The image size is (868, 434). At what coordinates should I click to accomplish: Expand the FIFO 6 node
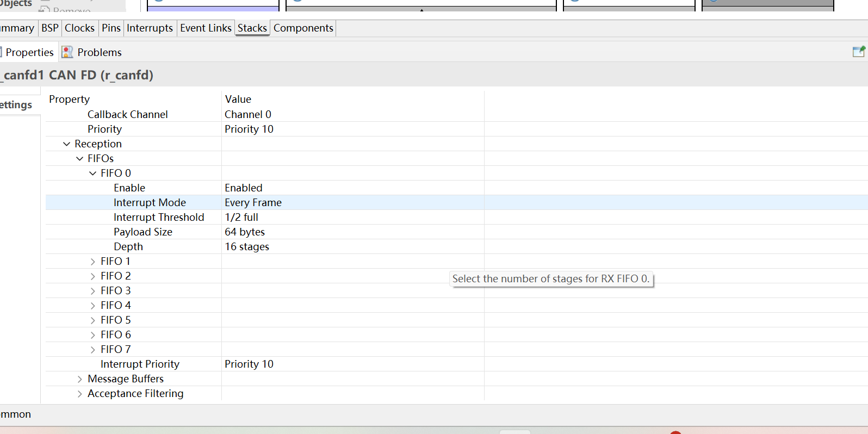tap(92, 335)
